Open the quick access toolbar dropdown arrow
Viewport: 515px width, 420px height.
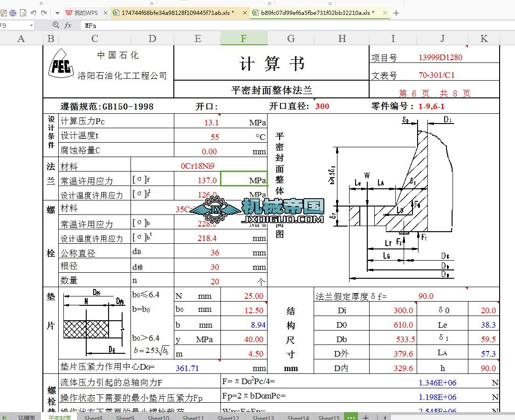[x=57, y=13]
